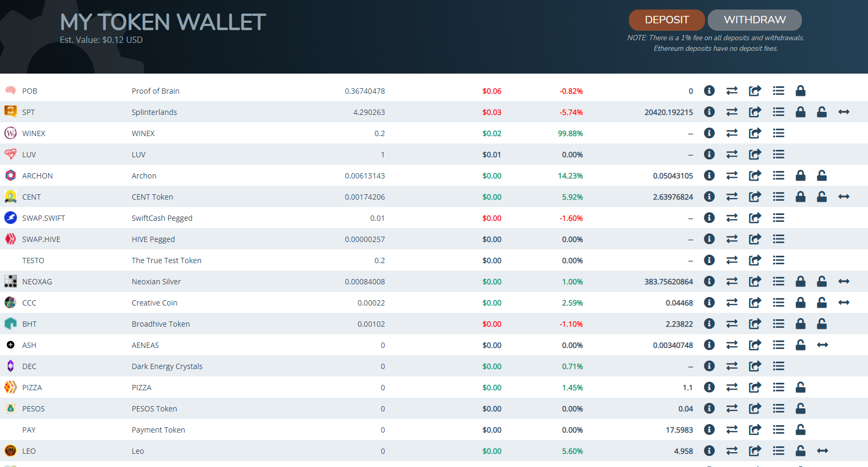Click the WINEX 99.88% change value

(570, 133)
